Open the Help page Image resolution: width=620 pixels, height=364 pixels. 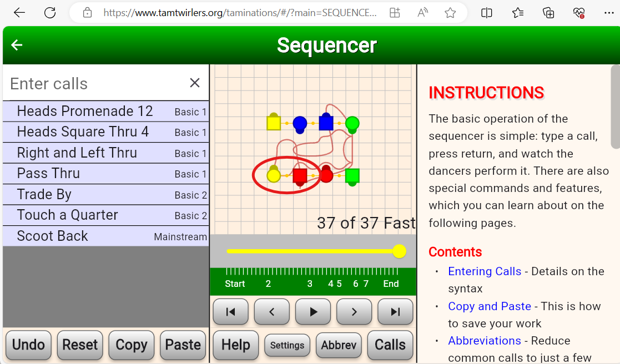pos(236,345)
